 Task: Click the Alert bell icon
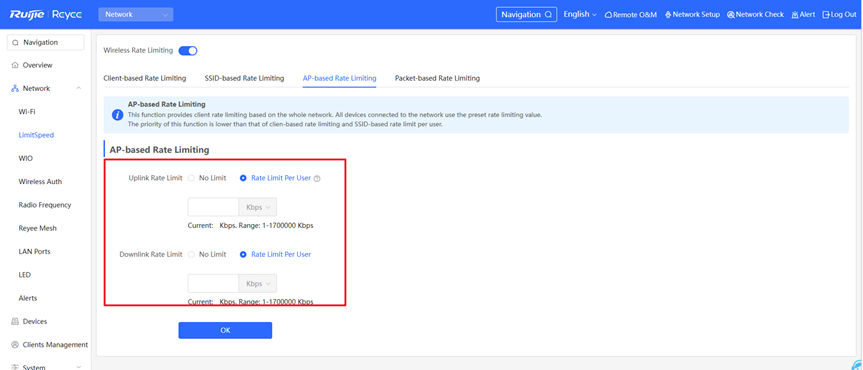pyautogui.click(x=795, y=15)
